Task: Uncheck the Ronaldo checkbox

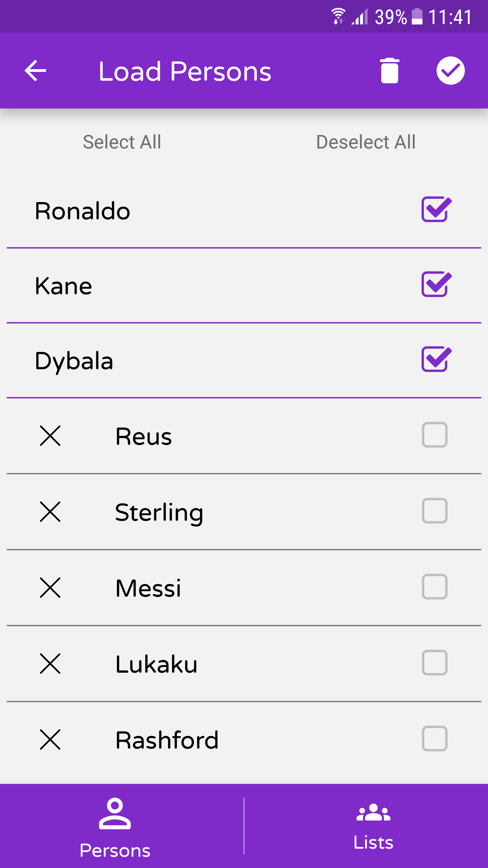Action: point(436,209)
